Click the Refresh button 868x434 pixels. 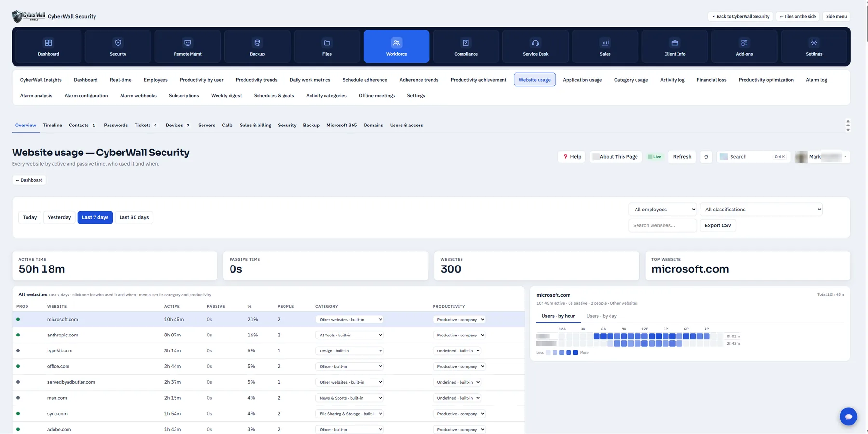[x=682, y=157]
